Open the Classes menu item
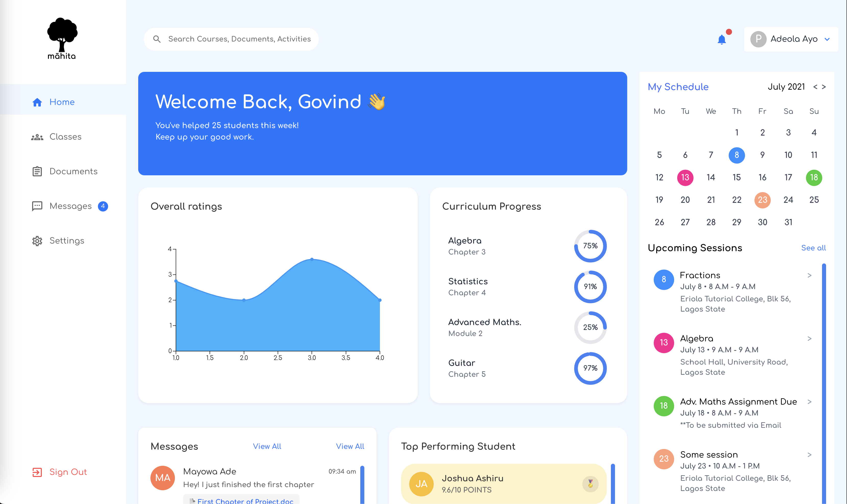847x504 pixels. (65, 137)
